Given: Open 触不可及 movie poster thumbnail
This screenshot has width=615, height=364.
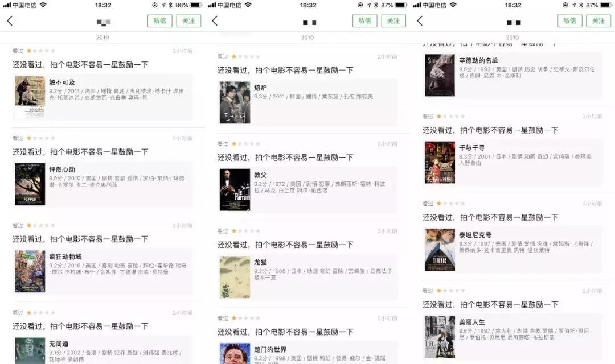Looking at the screenshot, I should [x=30, y=96].
